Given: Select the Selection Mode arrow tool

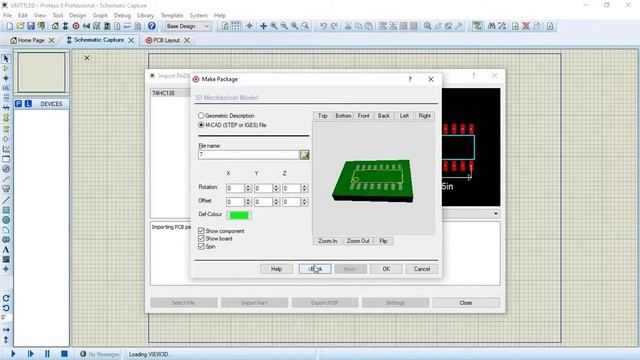Looking at the screenshot, I should pyautogui.click(x=6, y=59).
